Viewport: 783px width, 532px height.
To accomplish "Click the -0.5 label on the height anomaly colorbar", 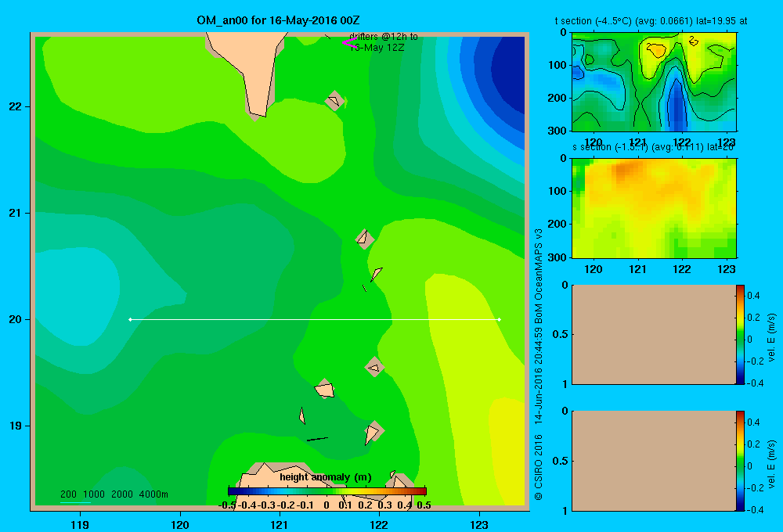I will point(228,505).
